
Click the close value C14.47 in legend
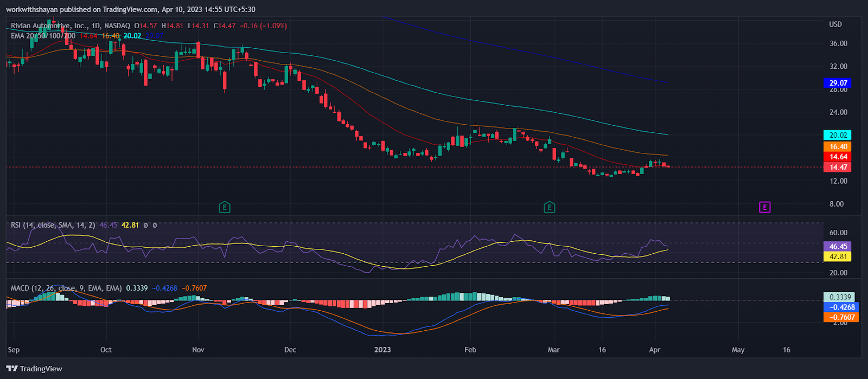point(225,25)
